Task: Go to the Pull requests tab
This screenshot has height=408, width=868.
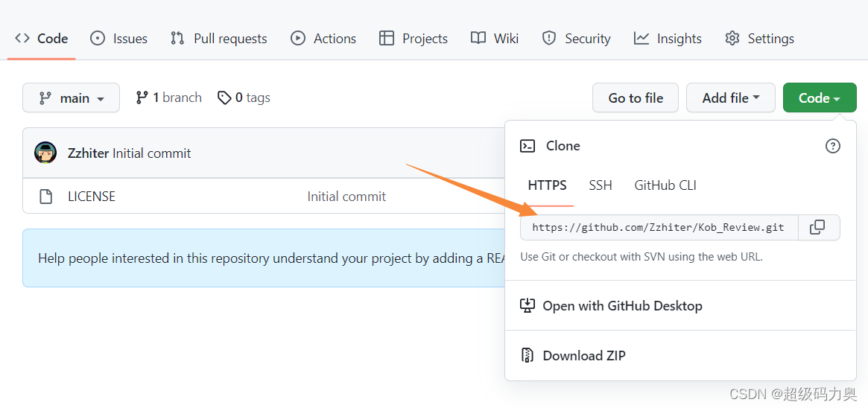Action: [218, 39]
